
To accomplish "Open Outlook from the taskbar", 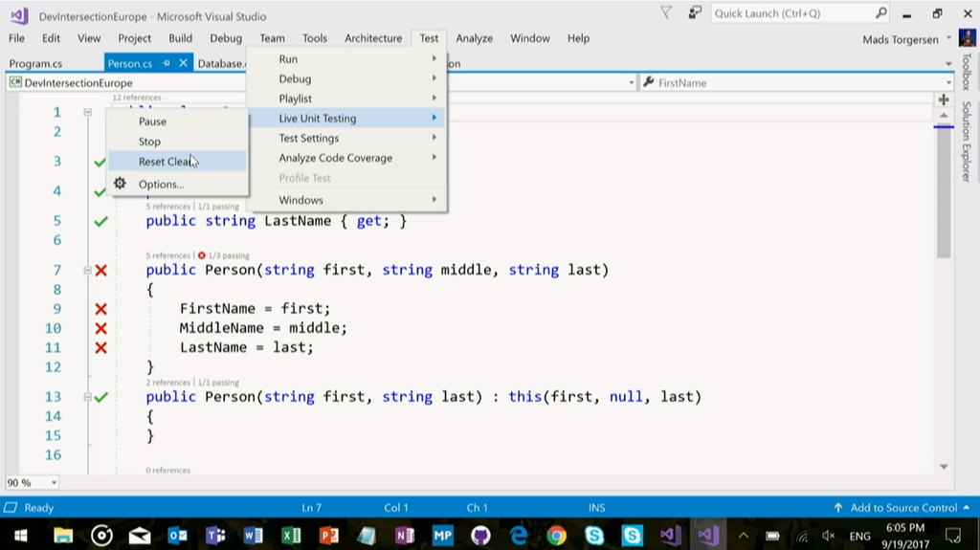I will [177, 536].
